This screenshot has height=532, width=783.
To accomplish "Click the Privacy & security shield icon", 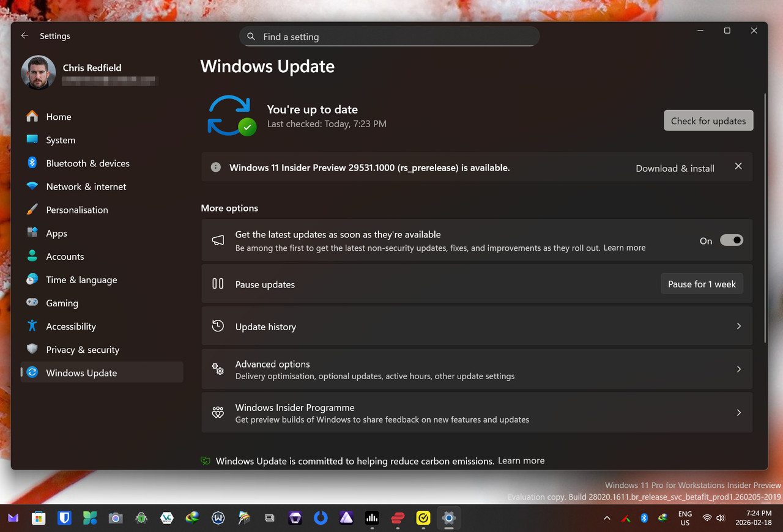I will (32, 349).
